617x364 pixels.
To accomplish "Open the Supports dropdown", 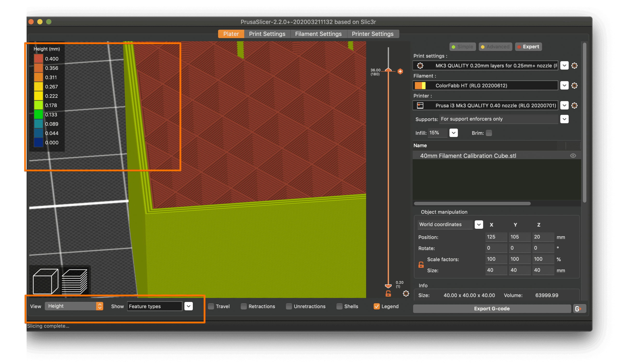I will 564,119.
